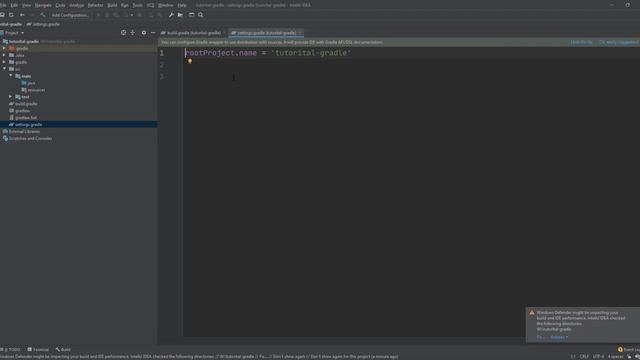Open the Run menu

[x=125, y=5]
